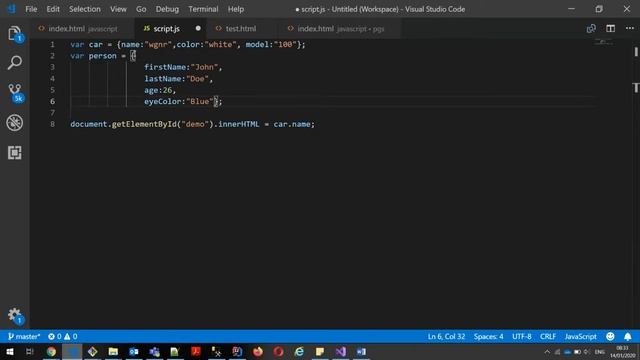Viewport: 640px width, 360px height.
Task: Click the minimap preview at the top right of the editor
Action: (x=603, y=42)
